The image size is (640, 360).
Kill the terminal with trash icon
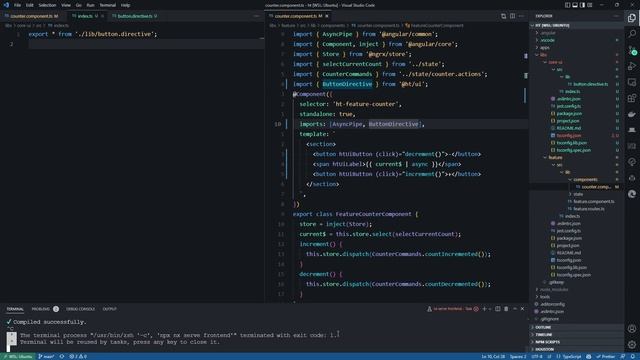point(506,309)
